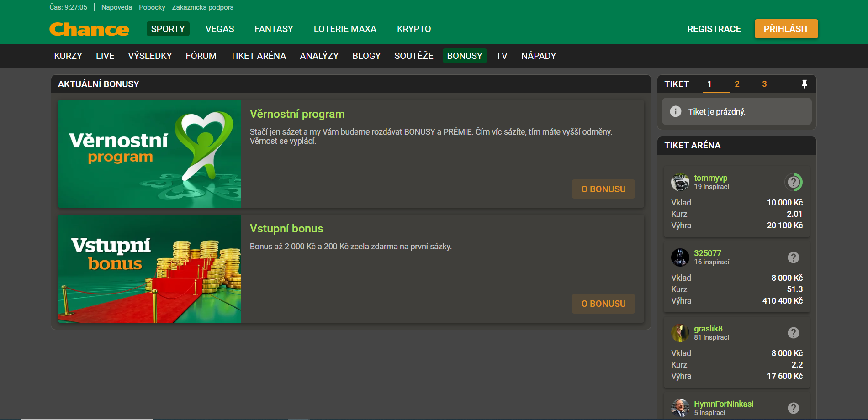Go to LOTERIE MAXA
The width and height of the screenshot is (868, 420).
345,29
